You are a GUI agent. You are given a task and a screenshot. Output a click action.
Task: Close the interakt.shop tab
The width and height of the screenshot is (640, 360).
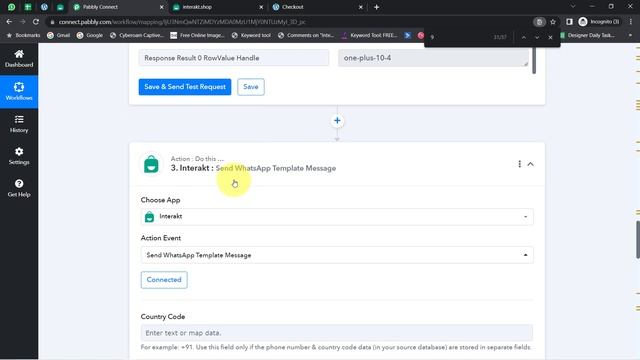coord(261,7)
